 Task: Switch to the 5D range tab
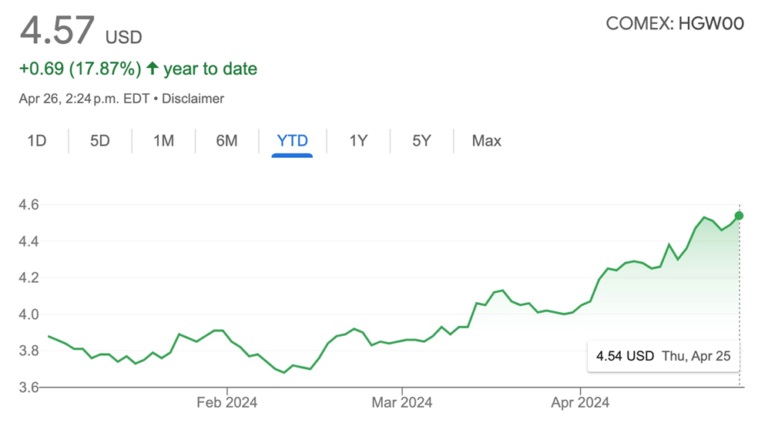(x=100, y=141)
